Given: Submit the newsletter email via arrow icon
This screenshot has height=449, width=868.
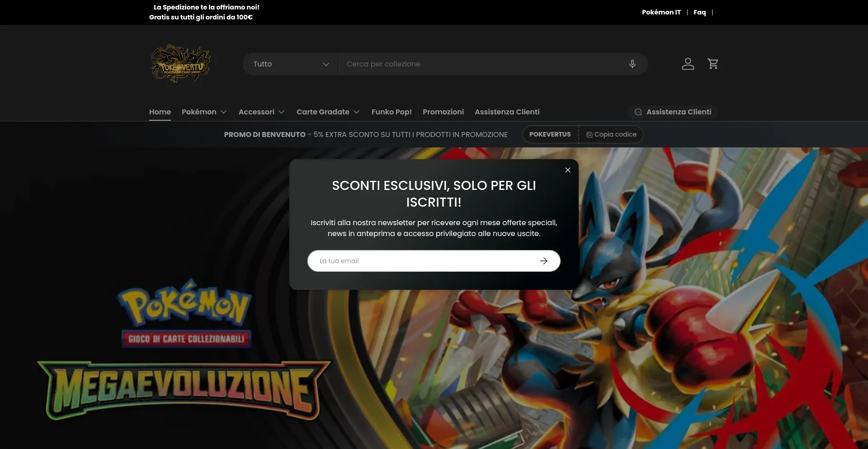Looking at the screenshot, I should (544, 261).
